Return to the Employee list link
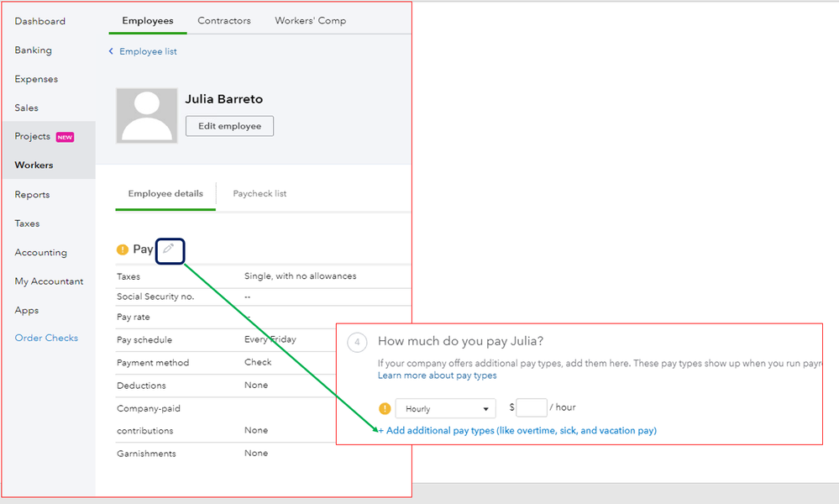The height and width of the screenshot is (504, 839). click(x=148, y=51)
